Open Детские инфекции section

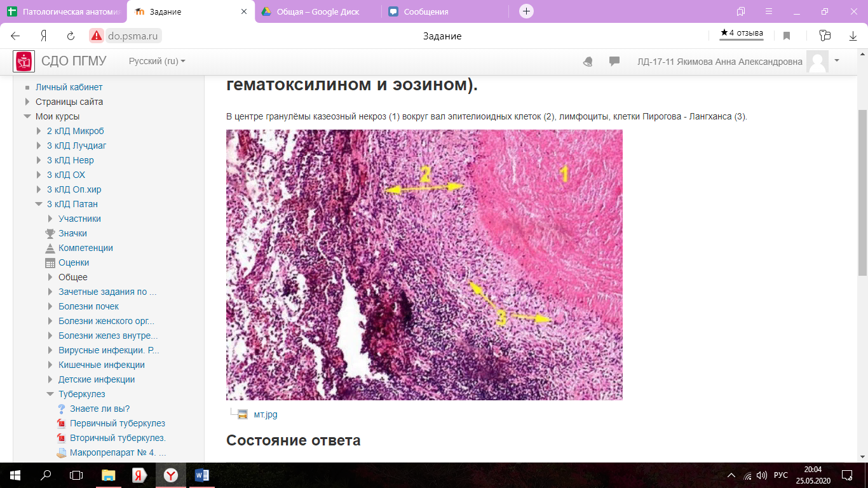point(97,379)
